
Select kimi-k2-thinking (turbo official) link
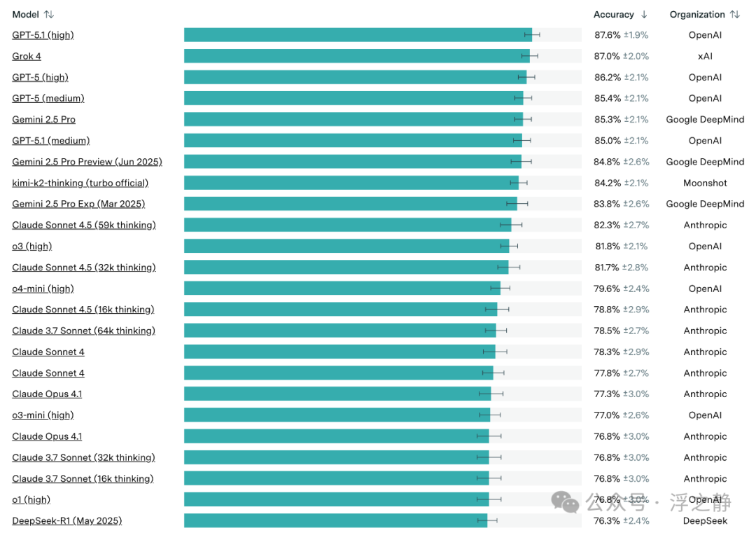point(80,184)
